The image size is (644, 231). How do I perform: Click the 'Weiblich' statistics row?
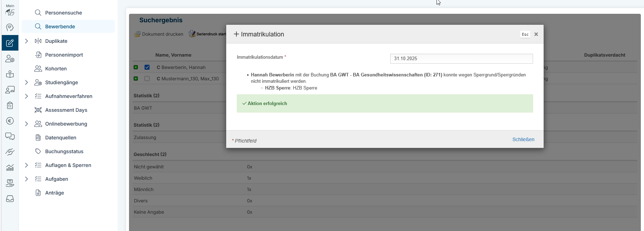[x=385, y=178]
